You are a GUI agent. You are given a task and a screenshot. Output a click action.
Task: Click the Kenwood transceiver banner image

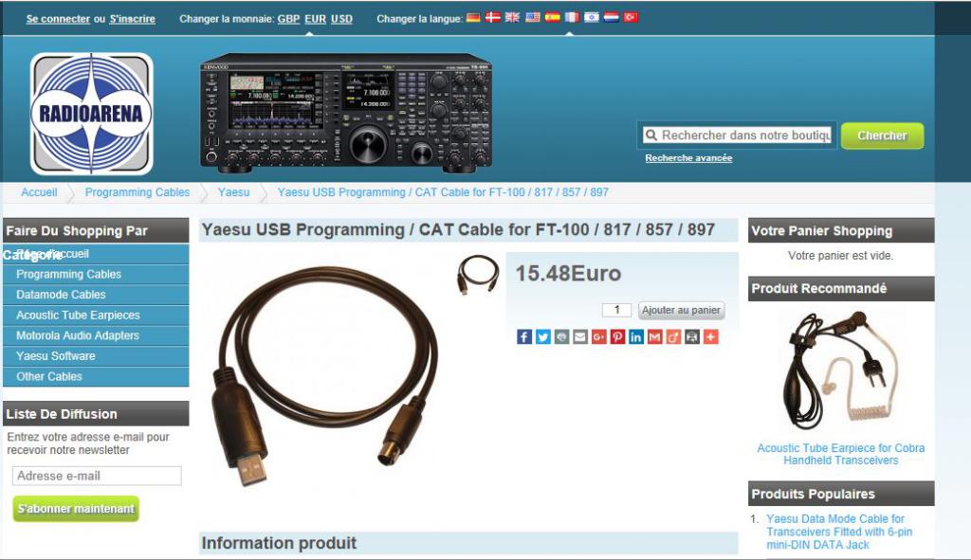[x=346, y=114]
